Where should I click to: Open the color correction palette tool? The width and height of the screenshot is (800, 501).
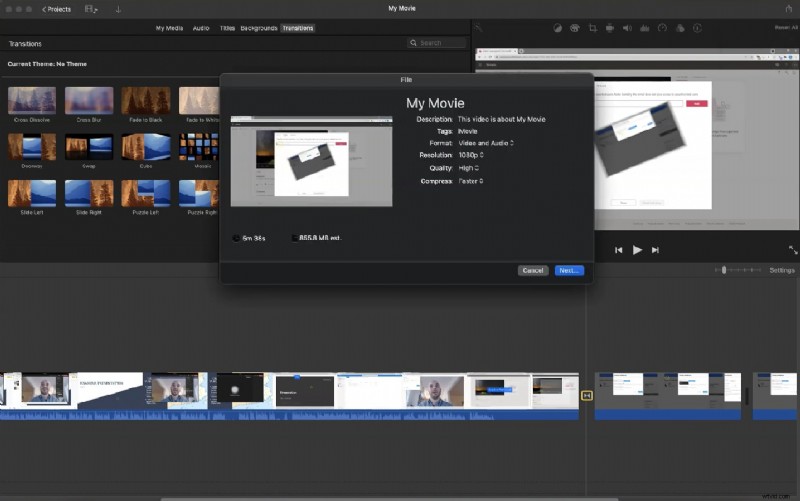click(x=575, y=28)
